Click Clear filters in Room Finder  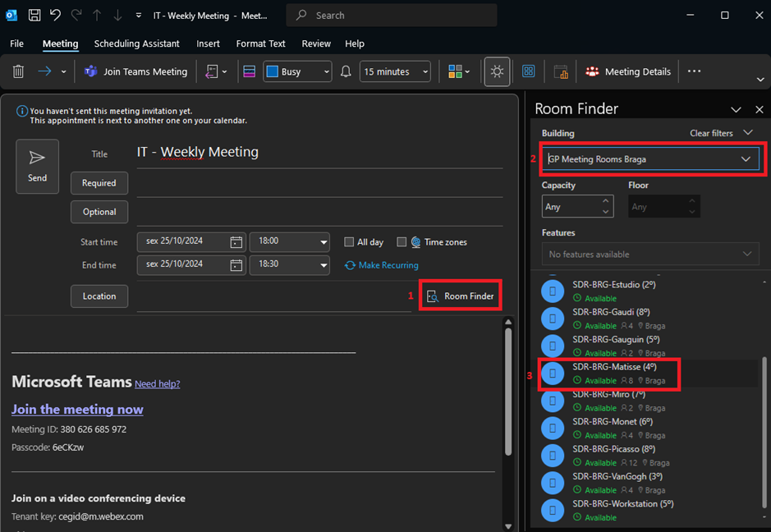711,133
